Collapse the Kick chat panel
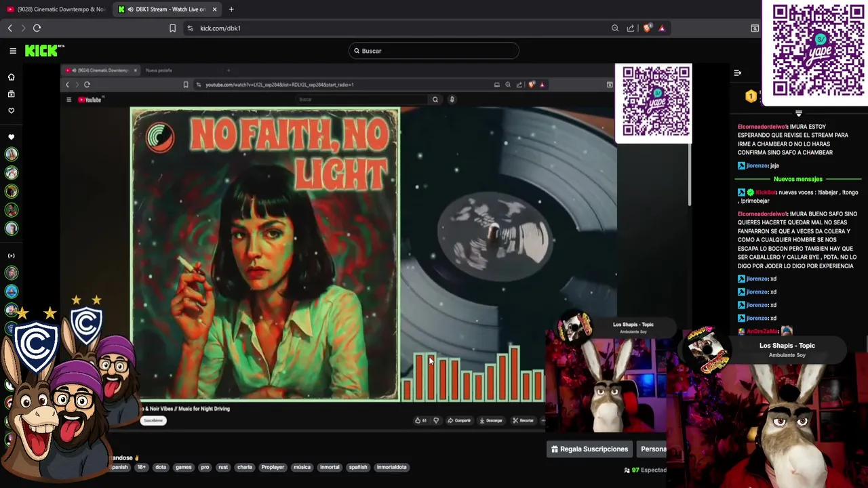Viewport: 868px width, 488px height. coord(737,73)
